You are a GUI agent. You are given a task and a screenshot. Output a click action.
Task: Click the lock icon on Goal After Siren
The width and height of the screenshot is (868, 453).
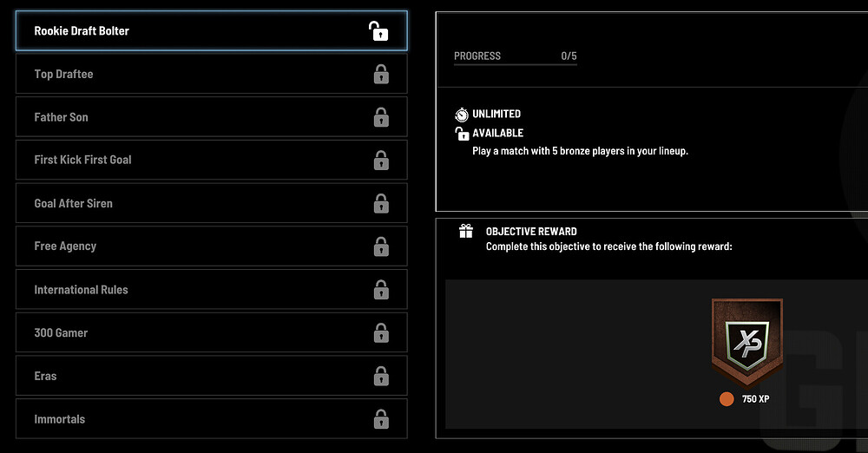(380, 204)
